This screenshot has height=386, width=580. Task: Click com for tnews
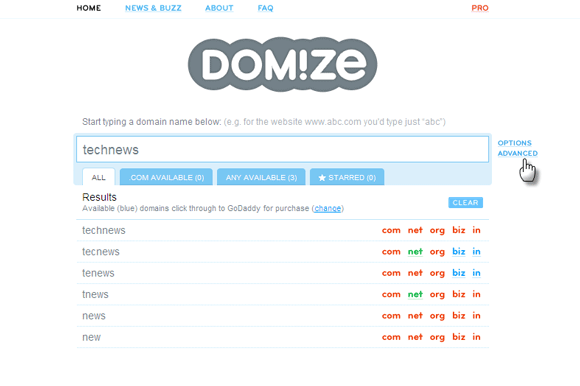tap(391, 295)
